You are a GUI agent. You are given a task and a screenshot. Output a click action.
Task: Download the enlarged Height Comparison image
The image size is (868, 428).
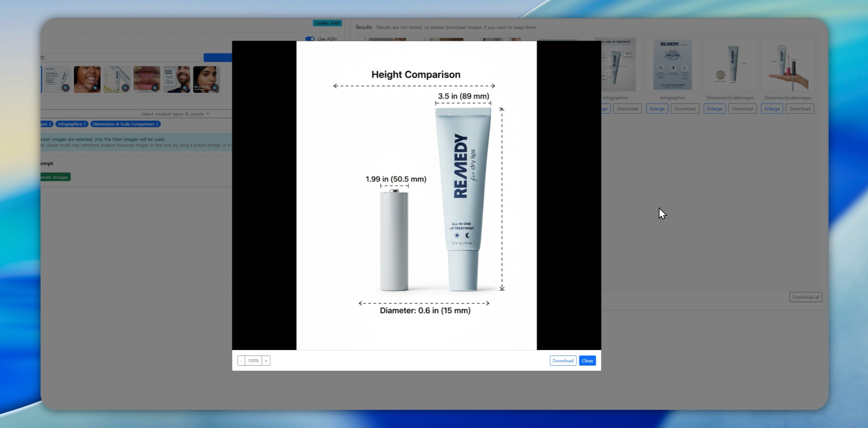563,361
